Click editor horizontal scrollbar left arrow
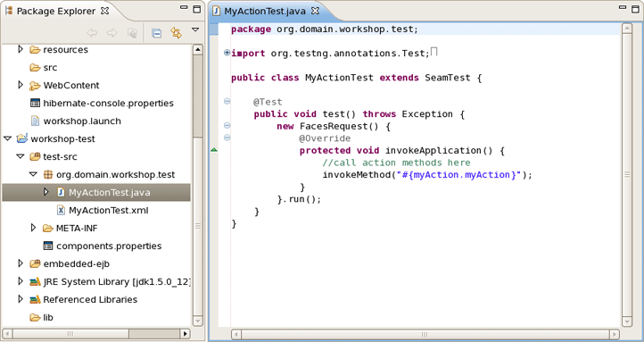The height and width of the screenshot is (342, 644). coord(236,334)
